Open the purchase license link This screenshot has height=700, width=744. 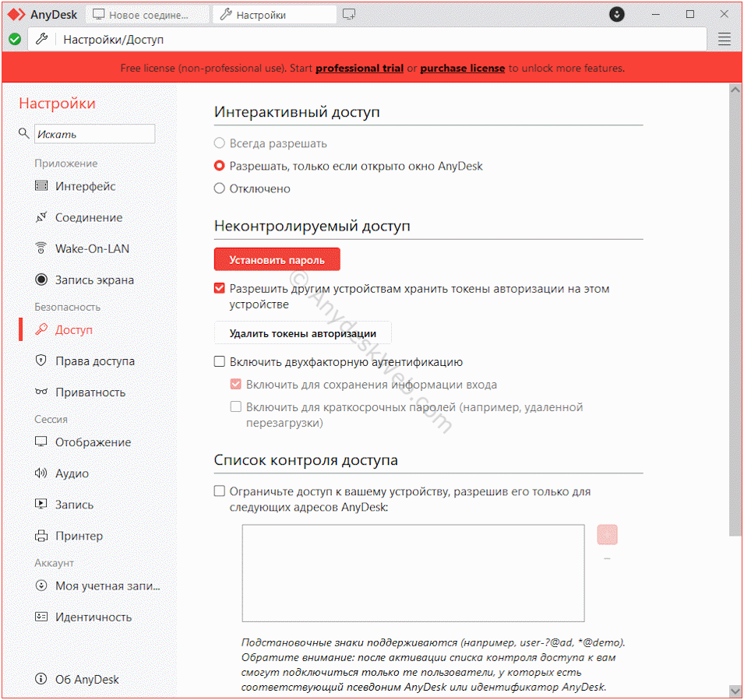tap(462, 68)
